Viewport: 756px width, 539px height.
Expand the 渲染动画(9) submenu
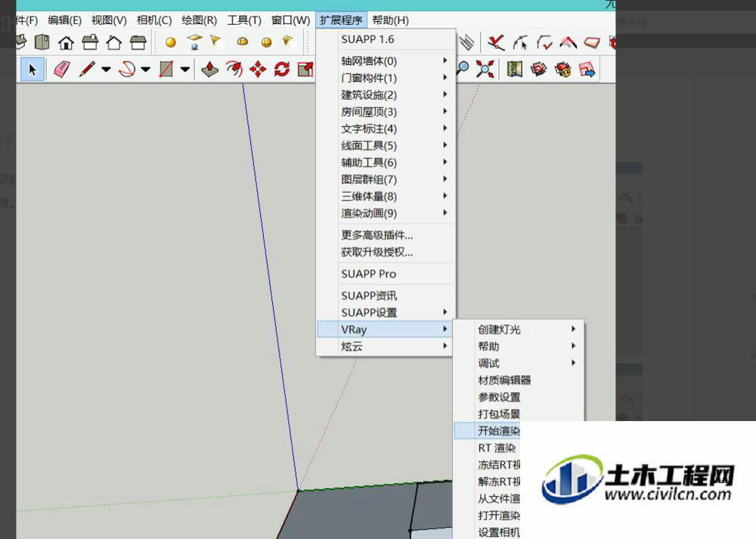(x=386, y=212)
